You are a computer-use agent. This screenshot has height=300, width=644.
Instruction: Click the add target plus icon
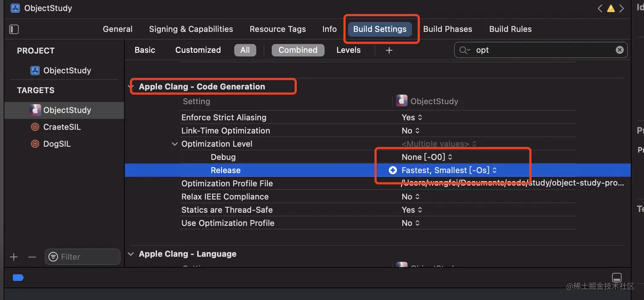pyautogui.click(x=14, y=257)
